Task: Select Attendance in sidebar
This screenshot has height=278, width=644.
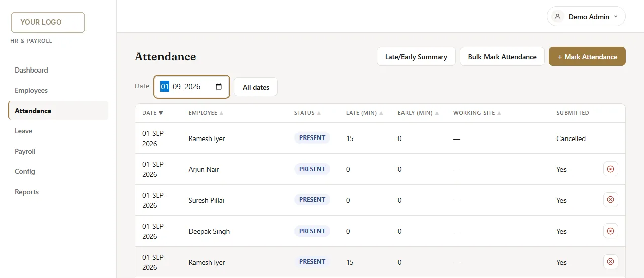Action: [x=58, y=111]
